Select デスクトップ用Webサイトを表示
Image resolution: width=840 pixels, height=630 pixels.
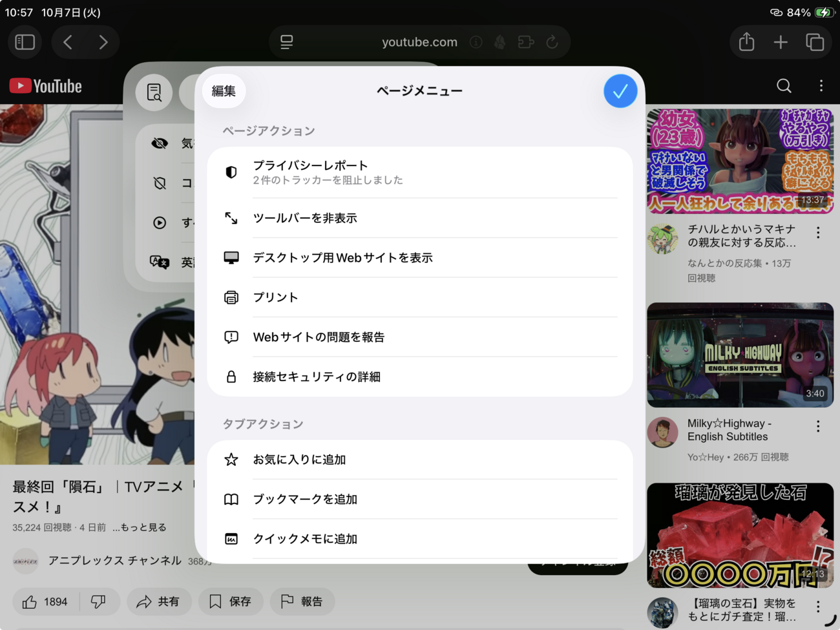pyautogui.click(x=420, y=257)
